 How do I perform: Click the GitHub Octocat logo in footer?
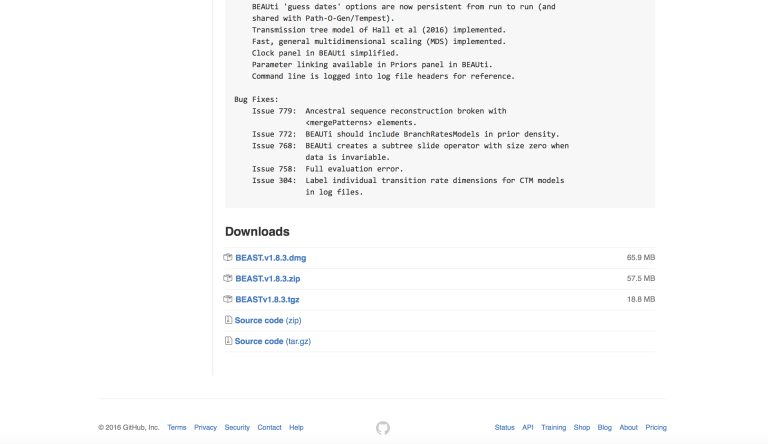pos(383,428)
